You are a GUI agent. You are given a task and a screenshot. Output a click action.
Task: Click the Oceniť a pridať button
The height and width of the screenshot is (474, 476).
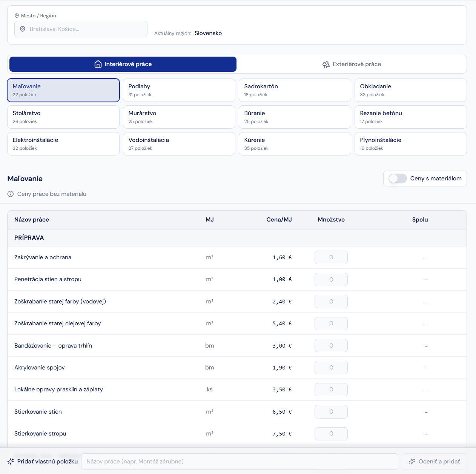point(434,462)
